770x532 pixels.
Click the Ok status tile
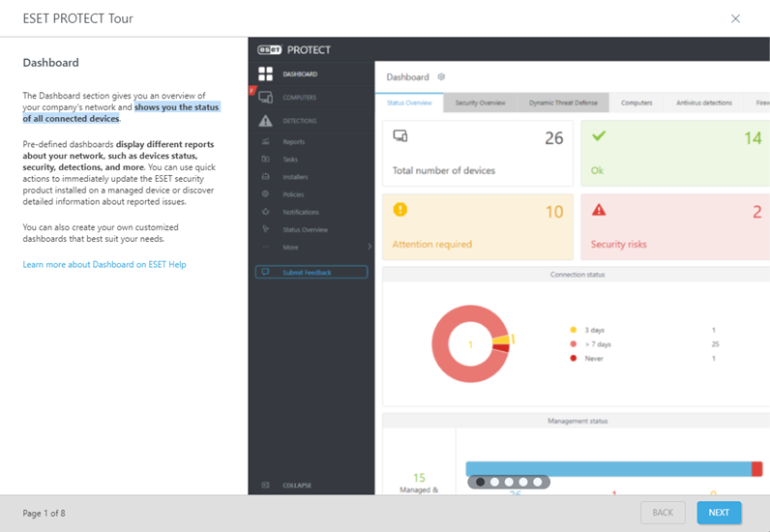675,153
